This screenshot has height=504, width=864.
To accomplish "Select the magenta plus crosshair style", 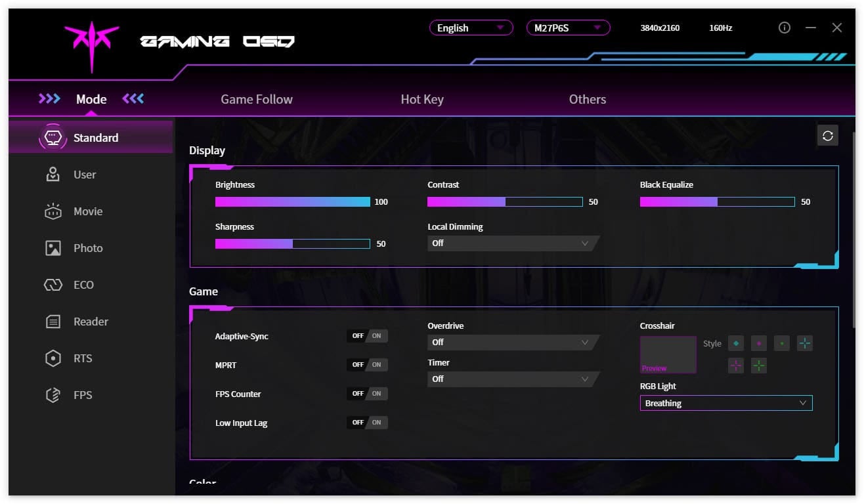I will (736, 366).
